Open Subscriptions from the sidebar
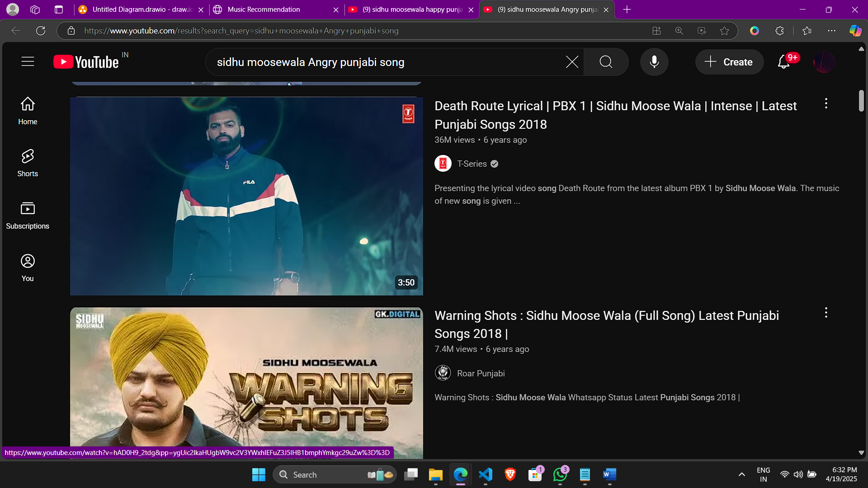This screenshot has width=868, height=488. point(28,215)
